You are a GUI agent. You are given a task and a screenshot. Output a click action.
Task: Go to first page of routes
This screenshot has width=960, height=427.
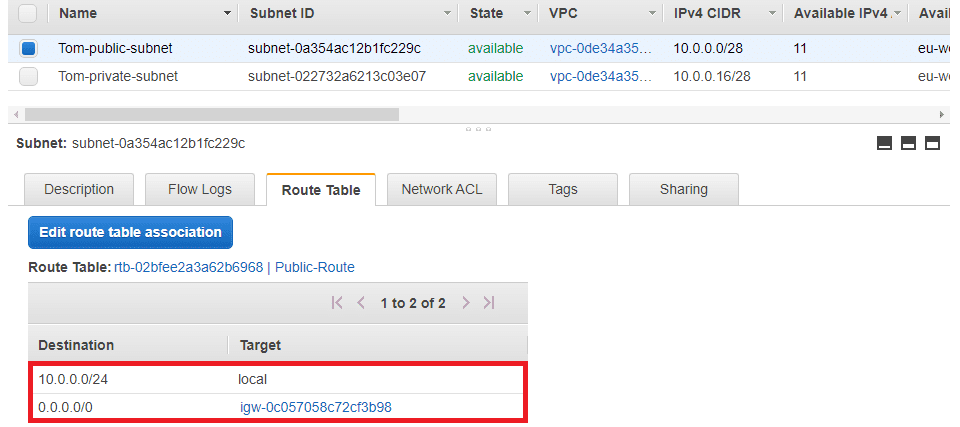[337, 303]
